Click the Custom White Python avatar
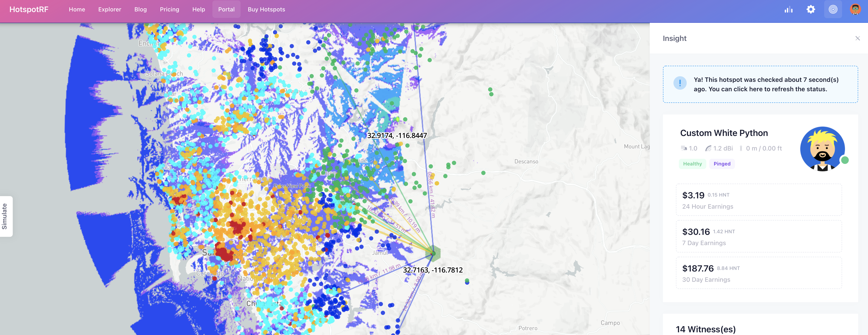The image size is (868, 335). coord(822,149)
